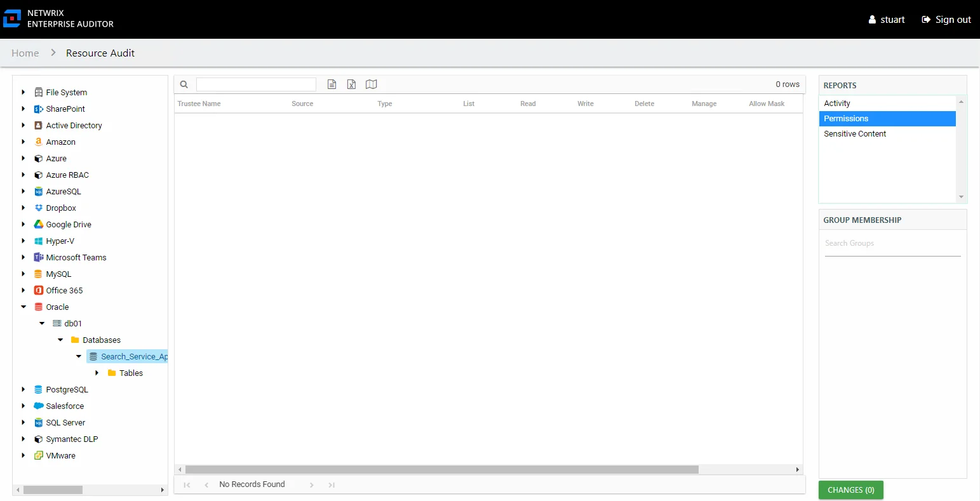Click the Databases folder icon
Viewport: 980px width, 501px height.
75,340
